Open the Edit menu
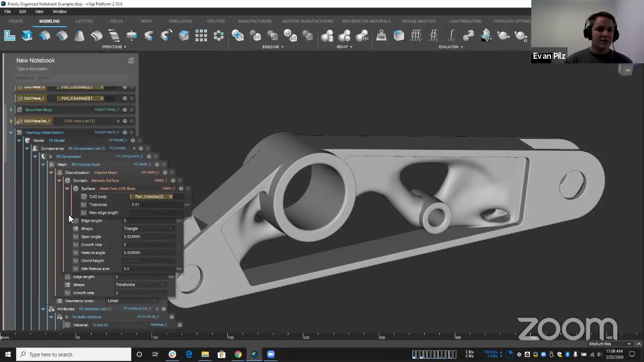 pos(23,12)
